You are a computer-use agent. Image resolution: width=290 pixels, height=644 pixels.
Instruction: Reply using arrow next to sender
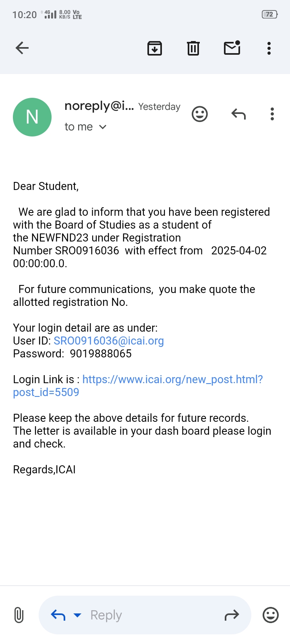pos(238,114)
